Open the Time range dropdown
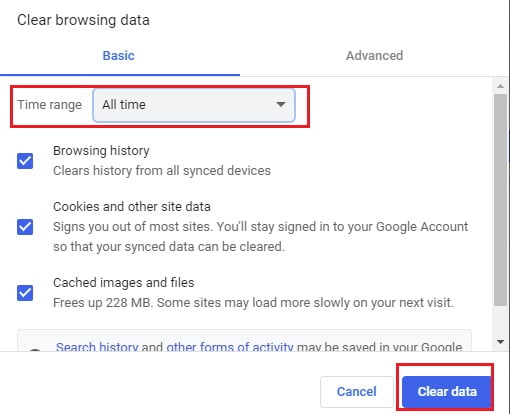The image size is (510, 414). point(194,105)
